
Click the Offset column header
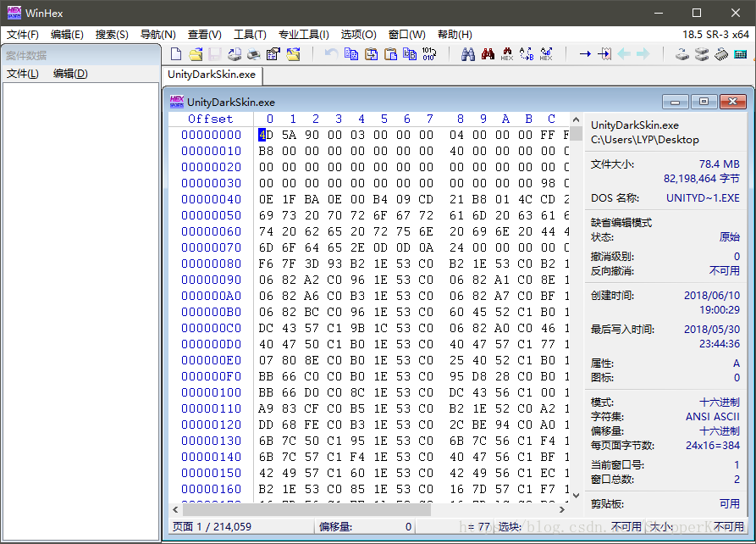(211, 119)
